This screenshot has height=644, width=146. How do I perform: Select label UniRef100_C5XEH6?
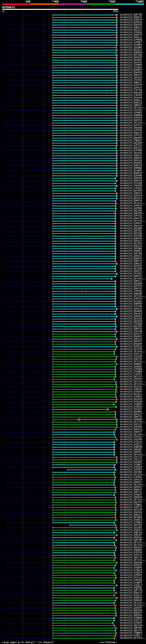coord(131,324)
